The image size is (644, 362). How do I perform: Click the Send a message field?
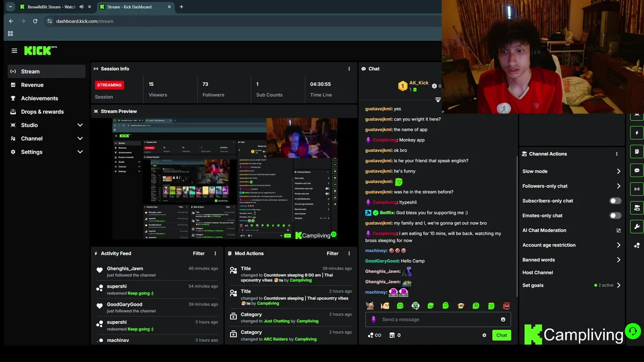tap(438, 319)
